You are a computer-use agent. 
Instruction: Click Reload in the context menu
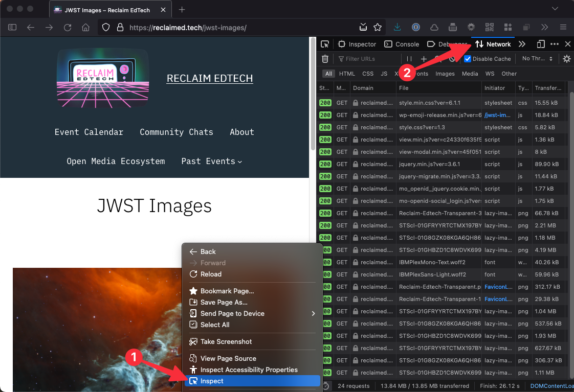[x=253, y=274]
